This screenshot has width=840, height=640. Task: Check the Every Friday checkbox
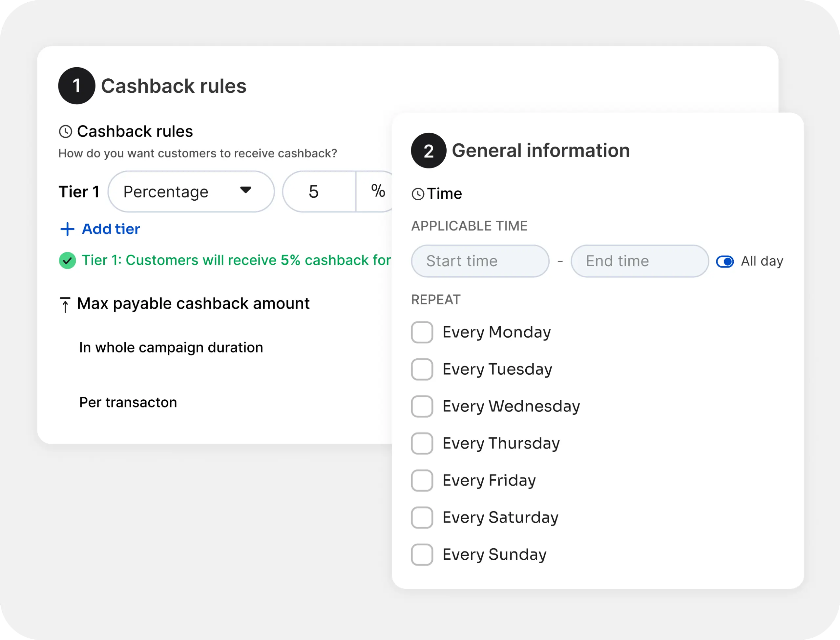[x=422, y=480]
